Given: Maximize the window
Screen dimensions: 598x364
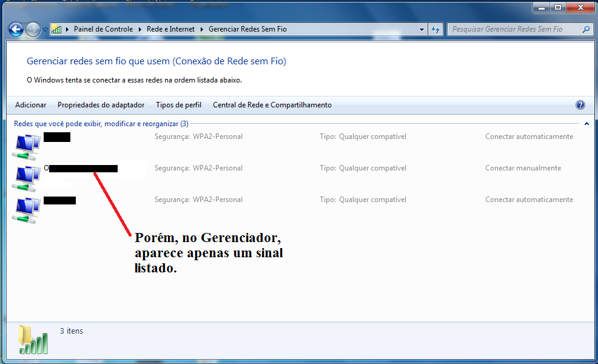Looking at the screenshot, I should (558, 7).
